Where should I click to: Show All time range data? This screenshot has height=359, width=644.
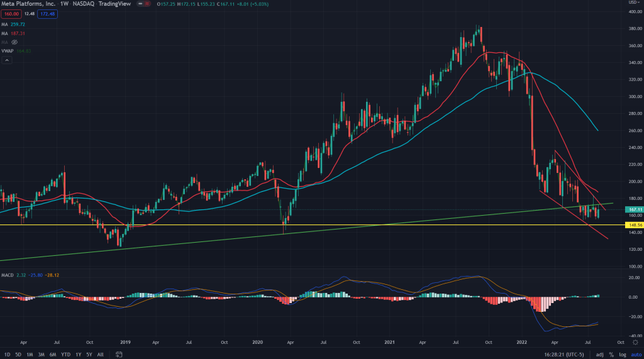[101, 354]
